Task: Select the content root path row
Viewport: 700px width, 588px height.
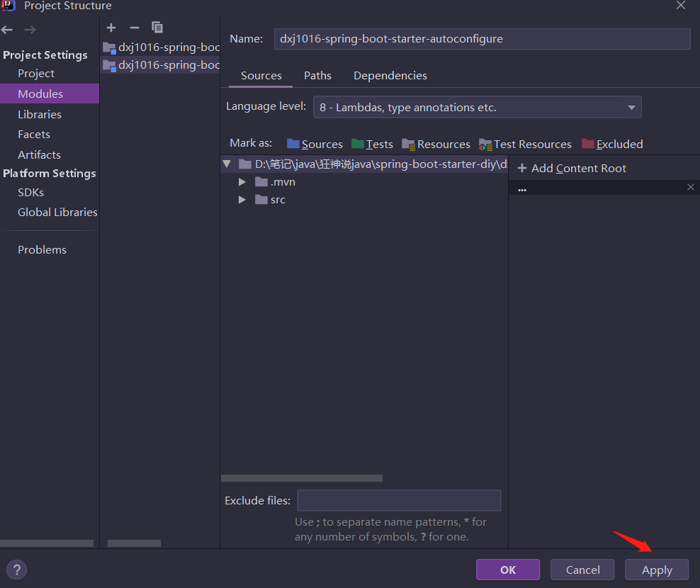Action: tap(364, 164)
